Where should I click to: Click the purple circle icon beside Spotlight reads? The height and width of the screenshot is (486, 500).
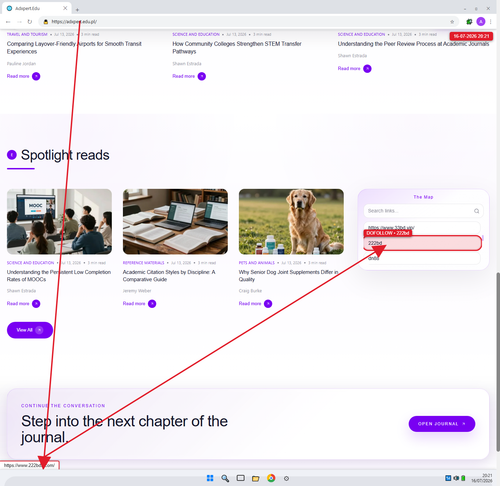[12, 155]
